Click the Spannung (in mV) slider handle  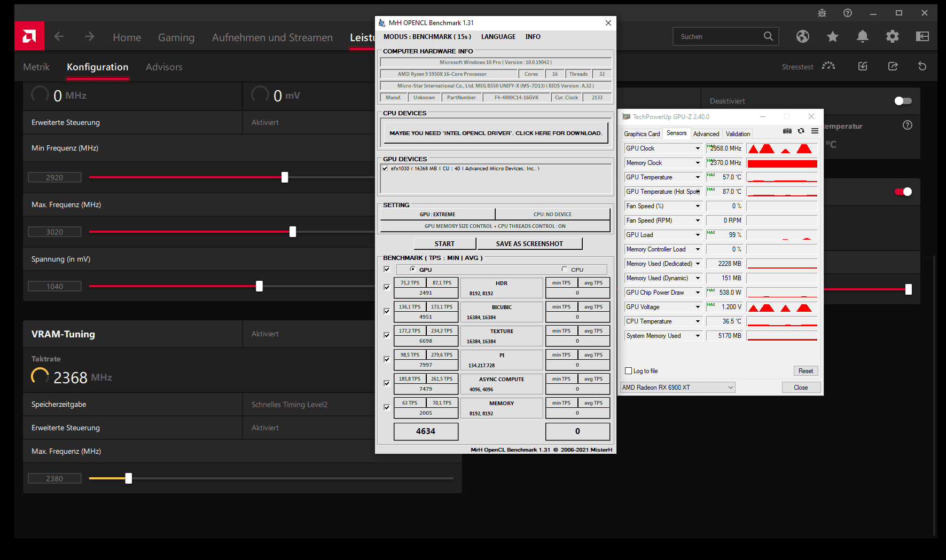(259, 286)
